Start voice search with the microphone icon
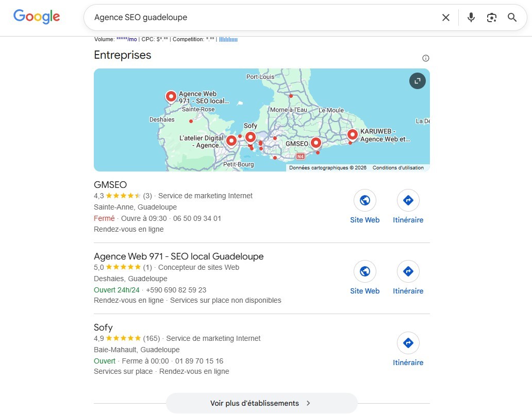This screenshot has height=415, width=532. [x=471, y=17]
